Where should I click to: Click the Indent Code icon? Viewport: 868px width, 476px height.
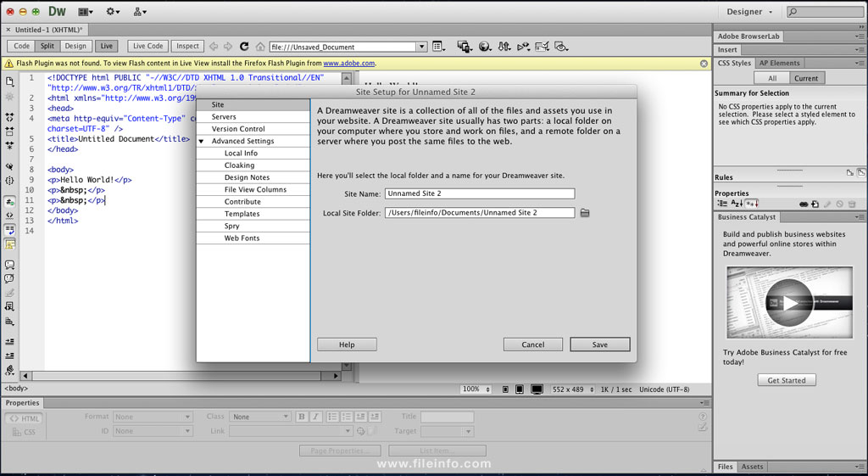pos(9,341)
